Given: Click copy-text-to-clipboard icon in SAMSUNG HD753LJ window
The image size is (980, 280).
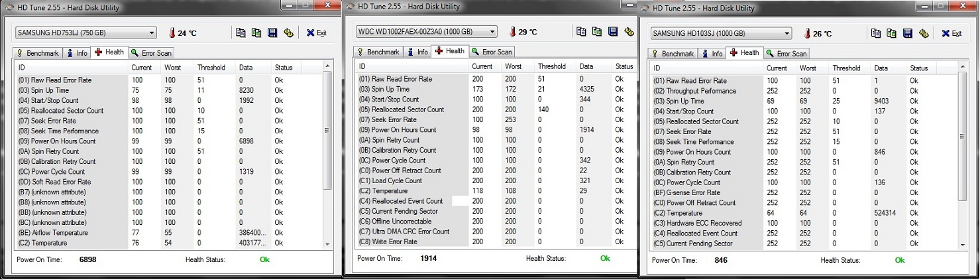Looking at the screenshot, I should (241, 33).
